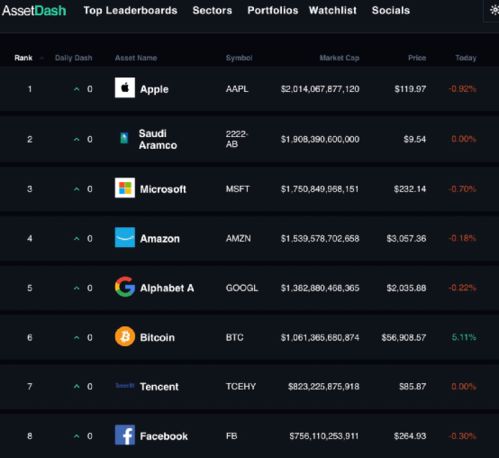Select the BTC symbol in Bitcoin row
Image resolution: width=499 pixels, height=458 pixels.
pyautogui.click(x=234, y=337)
